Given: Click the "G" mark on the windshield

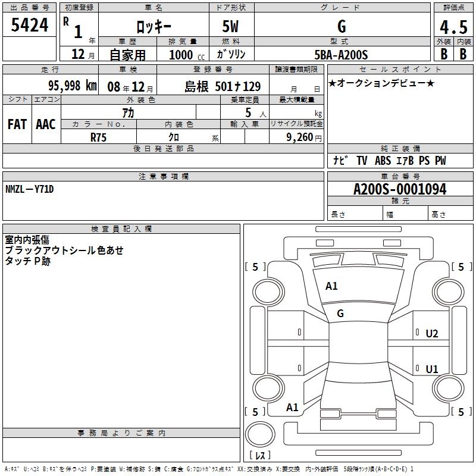Looking at the screenshot, I should (340, 314).
